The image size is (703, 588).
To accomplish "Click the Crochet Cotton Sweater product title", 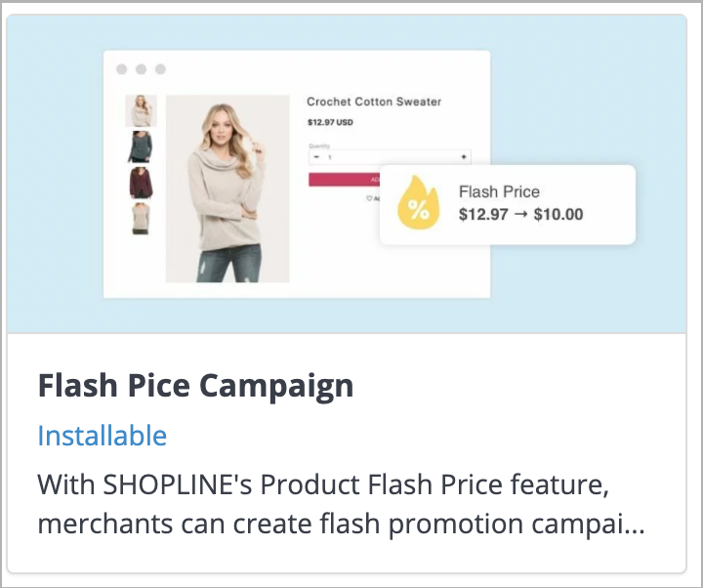I will coord(374,102).
